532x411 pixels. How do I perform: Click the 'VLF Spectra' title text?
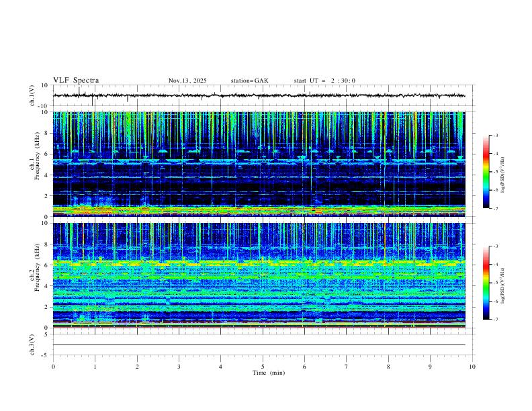pyautogui.click(x=76, y=81)
